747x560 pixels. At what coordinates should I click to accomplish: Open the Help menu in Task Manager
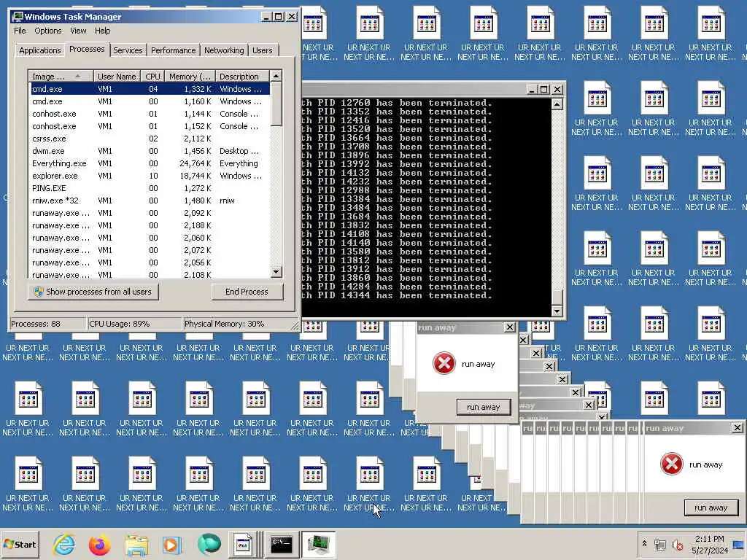coord(102,31)
